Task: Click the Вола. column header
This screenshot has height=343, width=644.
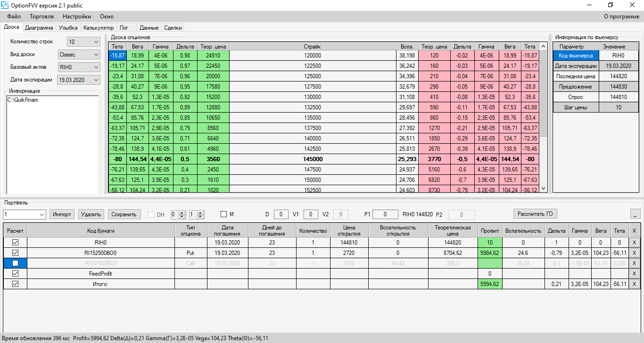Action: point(407,47)
